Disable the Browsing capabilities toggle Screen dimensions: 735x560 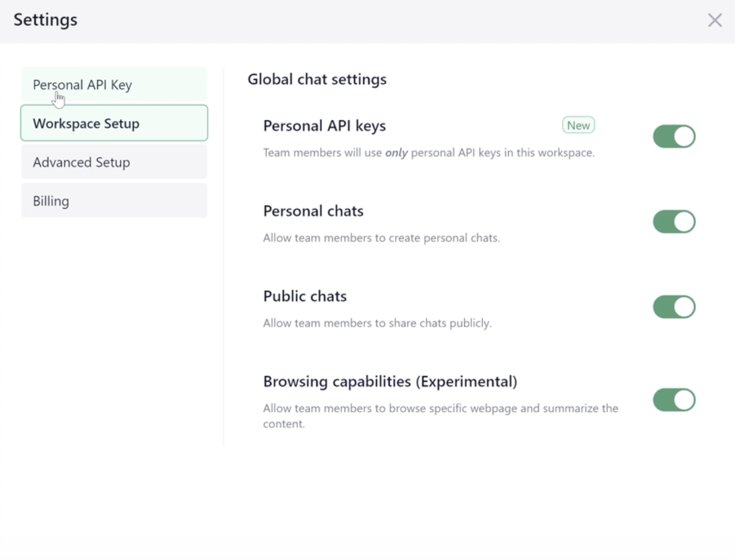(674, 400)
